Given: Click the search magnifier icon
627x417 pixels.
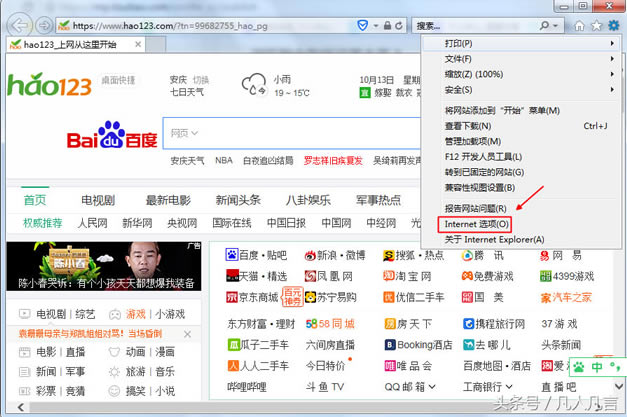Looking at the screenshot, I should click(544, 26).
